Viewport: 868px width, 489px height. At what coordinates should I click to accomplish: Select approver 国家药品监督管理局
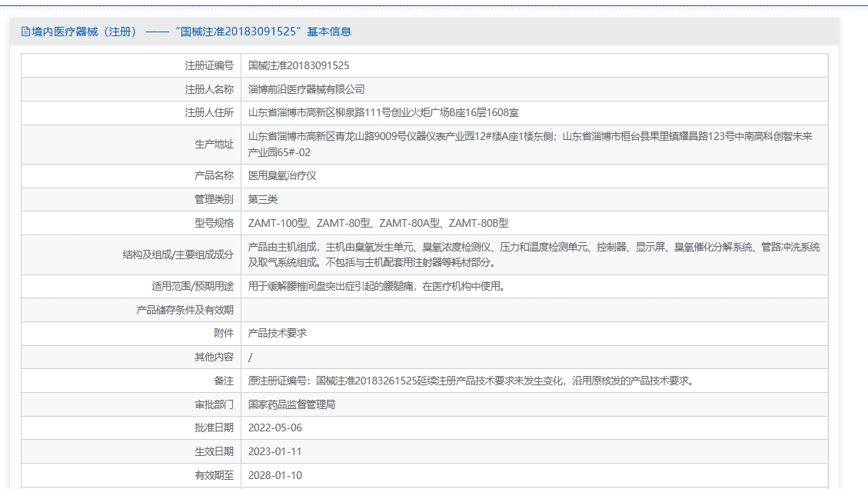tap(291, 405)
